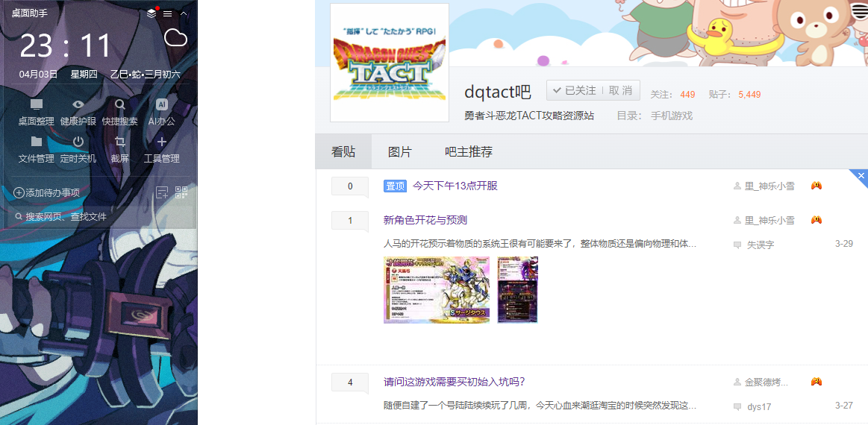Screen dimensions: 868x425
Task: Click author 金聚德烤... name
Action: tap(766, 382)
